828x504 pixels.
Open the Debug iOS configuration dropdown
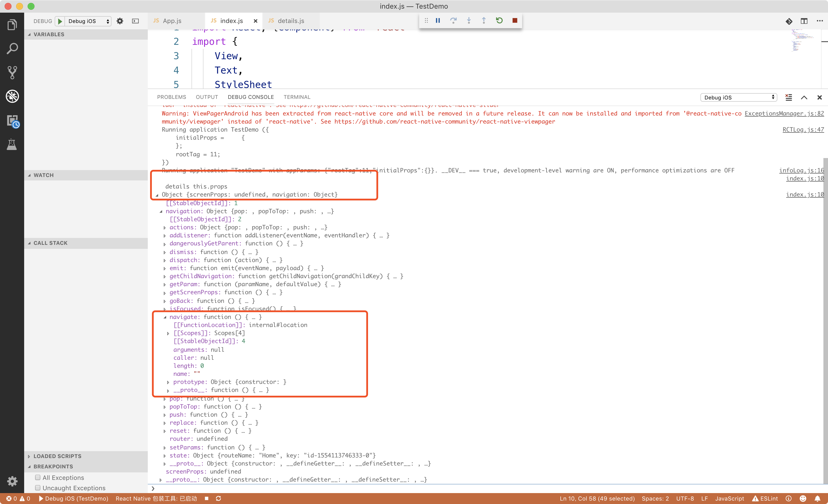click(88, 21)
